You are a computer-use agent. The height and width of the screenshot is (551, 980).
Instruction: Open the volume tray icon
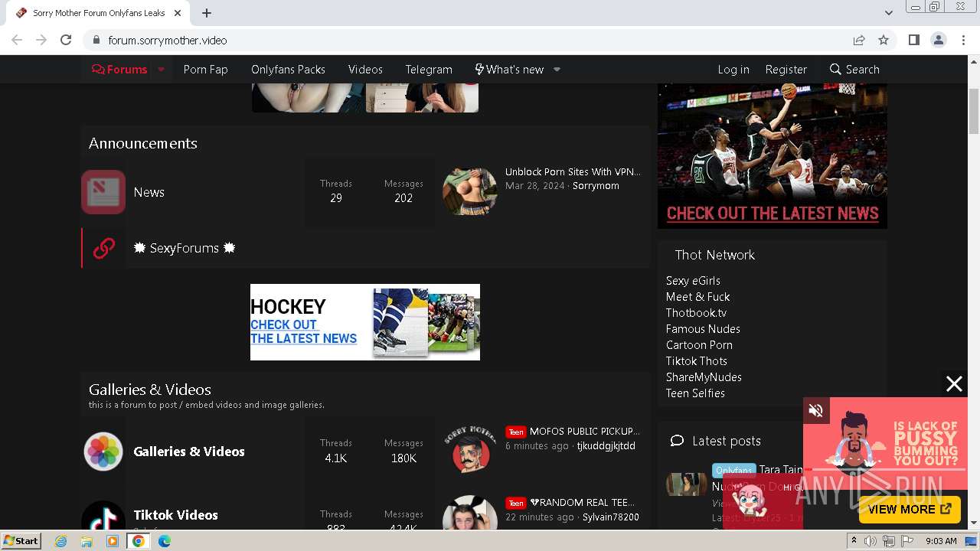coord(871,541)
